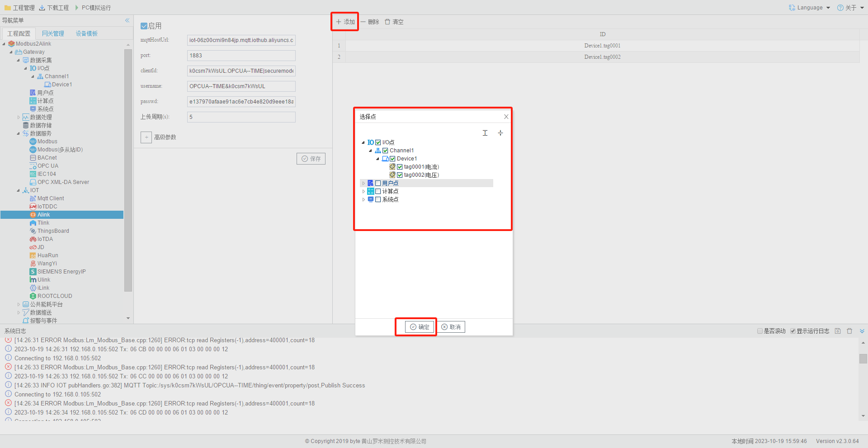
Task: Check the 系统点 checkbox in dialog
Action: tap(378, 199)
